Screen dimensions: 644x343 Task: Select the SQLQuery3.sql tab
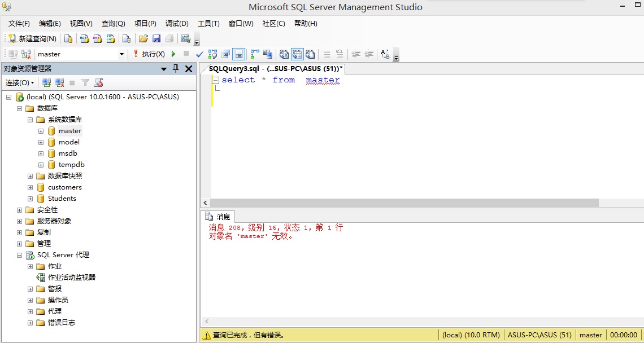pos(276,68)
